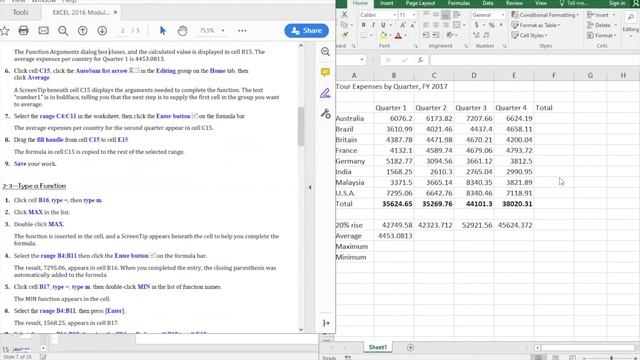Open the Insert cells button in Cells group
Screen dimensions: 640x360
(x=601, y=15)
